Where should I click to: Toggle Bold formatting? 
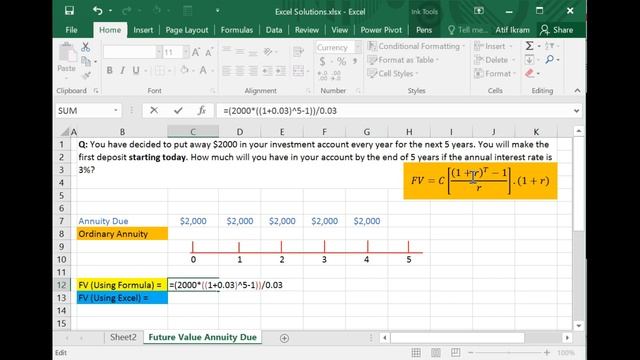click(109, 70)
